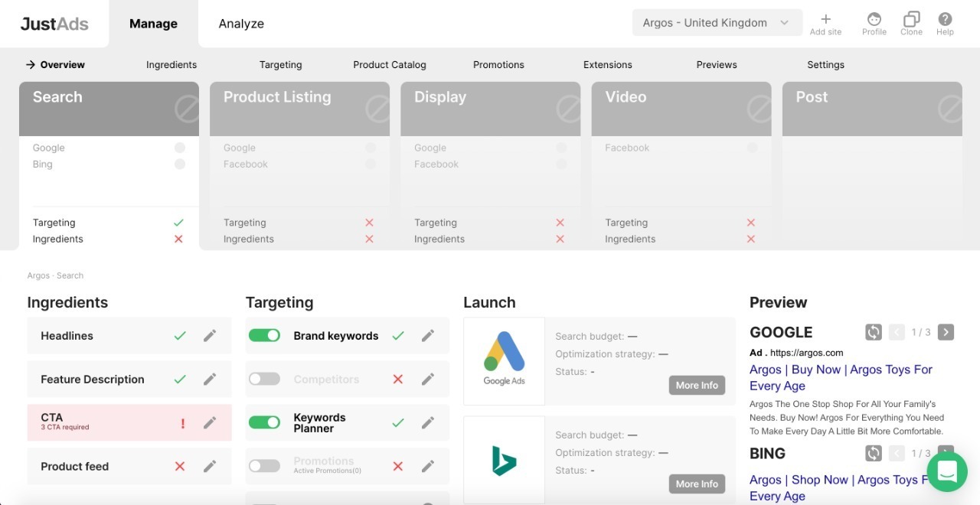Switch to the Analyze tab
The width and height of the screenshot is (980, 505).
(x=241, y=24)
